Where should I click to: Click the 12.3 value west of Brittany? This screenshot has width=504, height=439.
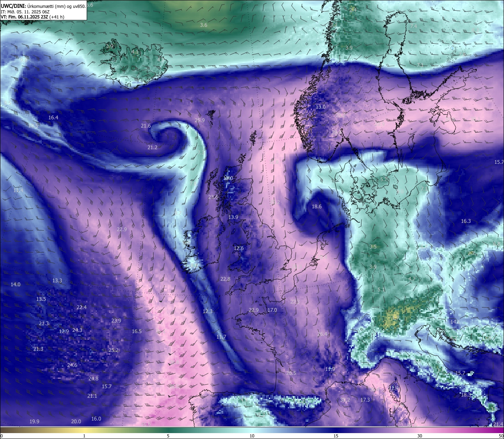208,311
